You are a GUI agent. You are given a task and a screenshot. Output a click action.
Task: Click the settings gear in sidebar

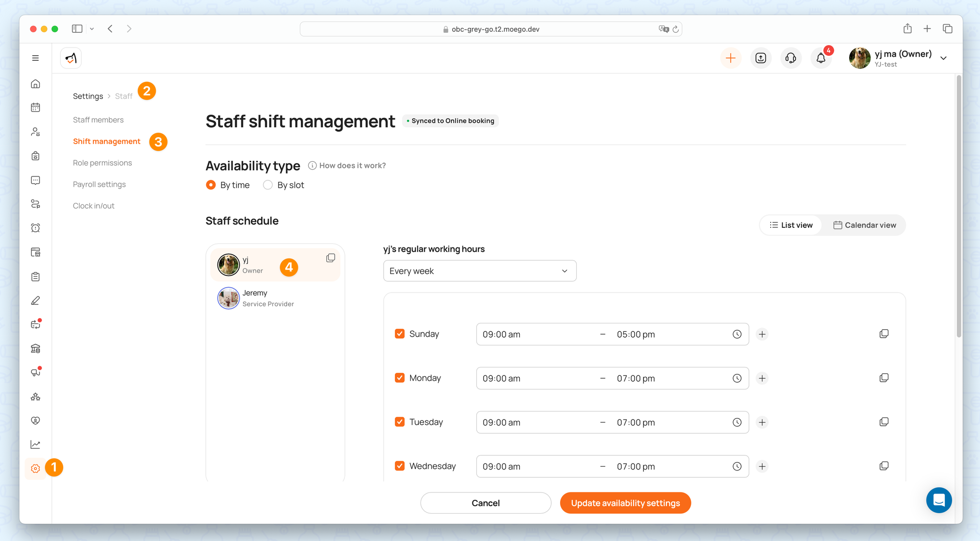point(35,468)
